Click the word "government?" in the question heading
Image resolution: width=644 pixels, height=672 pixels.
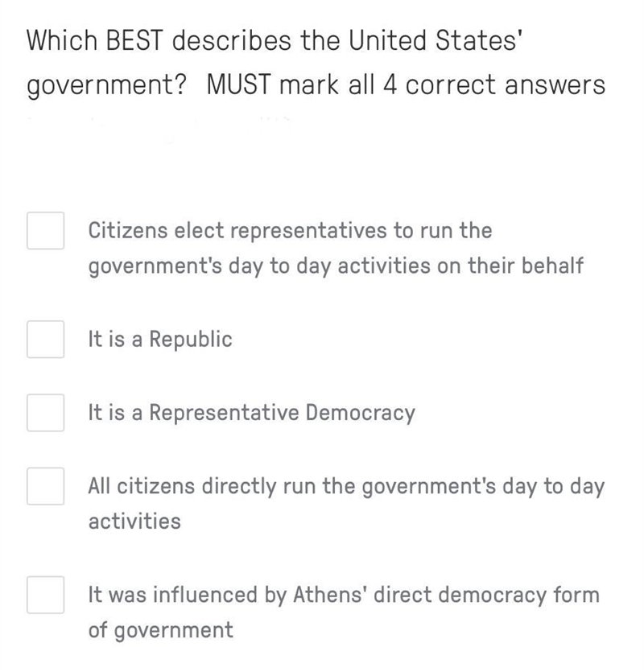107,85
